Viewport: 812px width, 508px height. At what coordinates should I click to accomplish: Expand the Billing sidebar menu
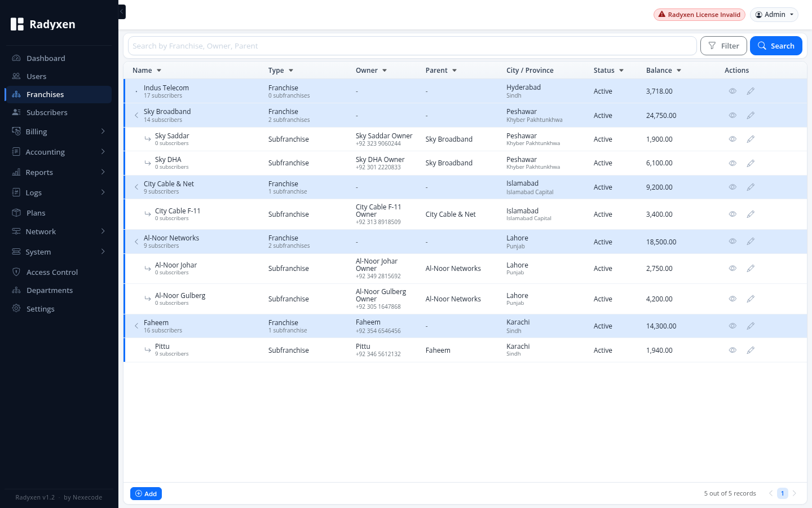59,132
